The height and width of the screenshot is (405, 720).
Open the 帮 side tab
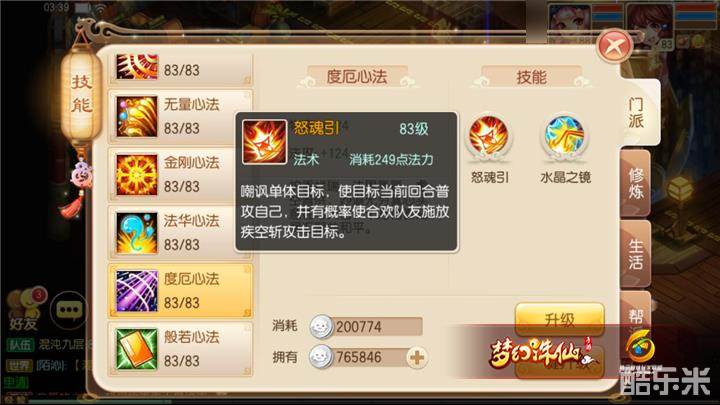tap(636, 315)
